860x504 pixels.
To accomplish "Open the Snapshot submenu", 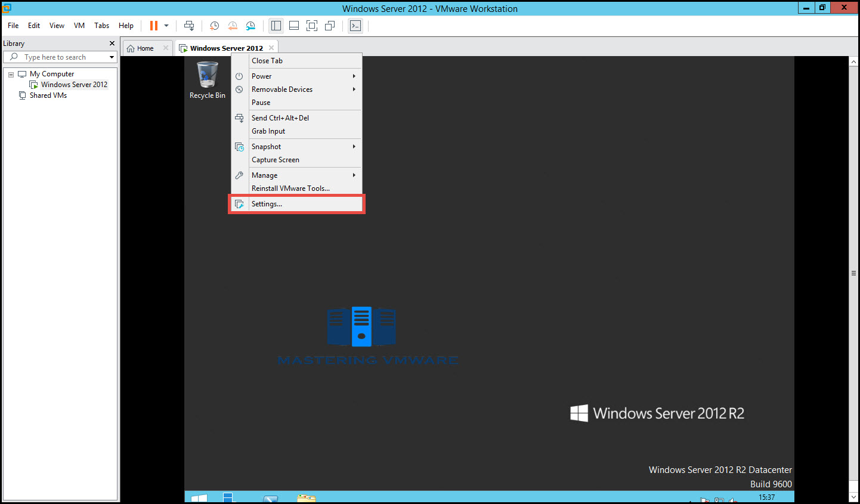I will point(296,147).
